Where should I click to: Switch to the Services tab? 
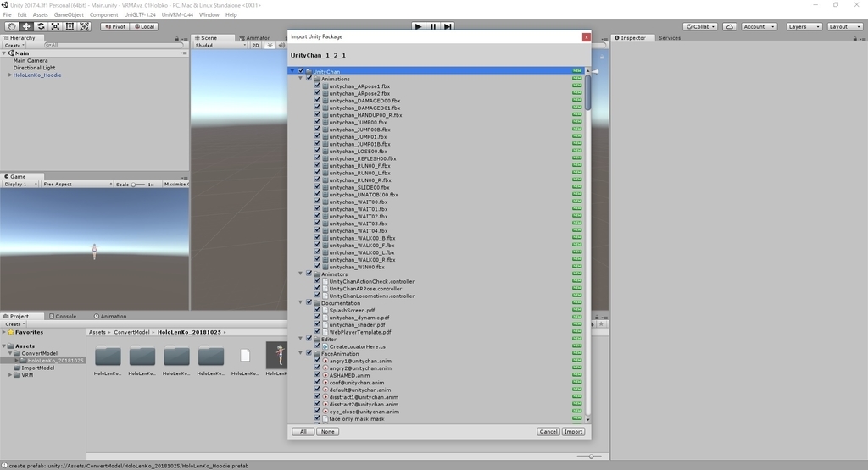click(670, 38)
